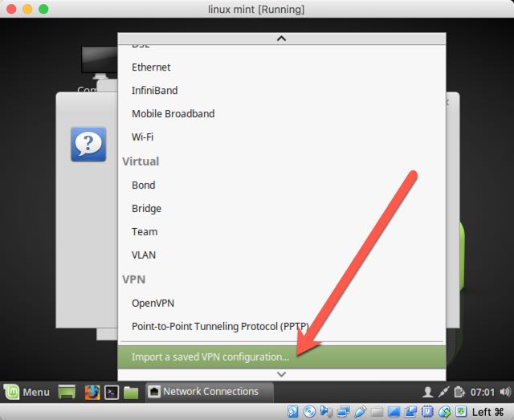
Task: Click VirtualBox mouse integration icon
Action: pos(444,411)
